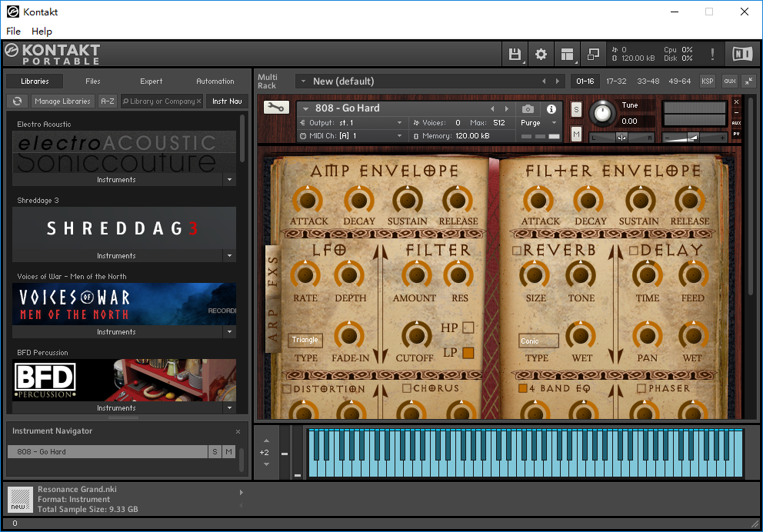The image size is (763, 532).
Task: Switch to the Files tab
Action: pos(93,81)
